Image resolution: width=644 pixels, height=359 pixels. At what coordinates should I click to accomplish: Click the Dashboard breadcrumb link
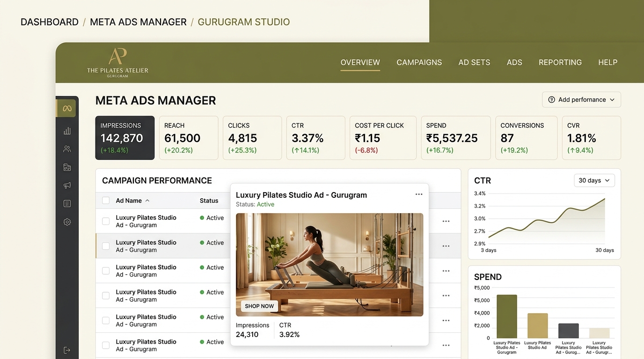pyautogui.click(x=50, y=22)
